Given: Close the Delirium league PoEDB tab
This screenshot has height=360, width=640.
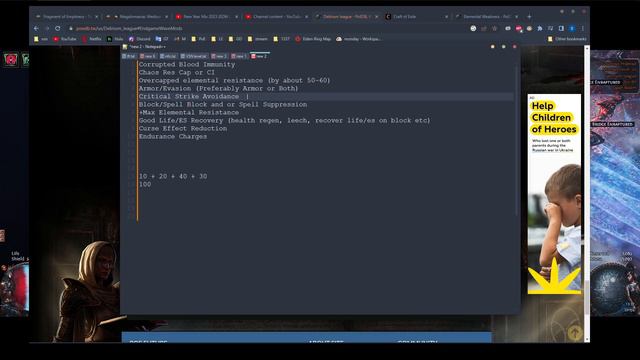Looking at the screenshot, I should click(x=376, y=17).
